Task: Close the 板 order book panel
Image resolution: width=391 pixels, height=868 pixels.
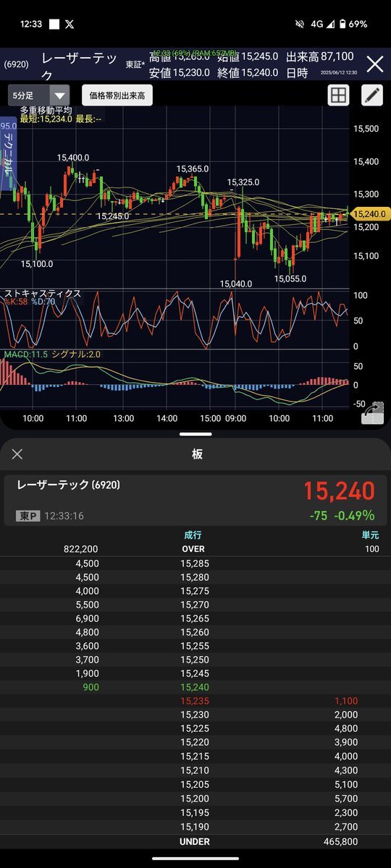Action: click(x=17, y=454)
